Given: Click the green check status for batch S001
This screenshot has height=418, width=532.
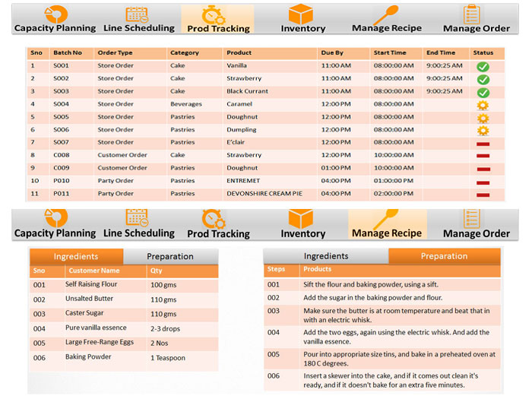Looking at the screenshot, I should point(483,67).
